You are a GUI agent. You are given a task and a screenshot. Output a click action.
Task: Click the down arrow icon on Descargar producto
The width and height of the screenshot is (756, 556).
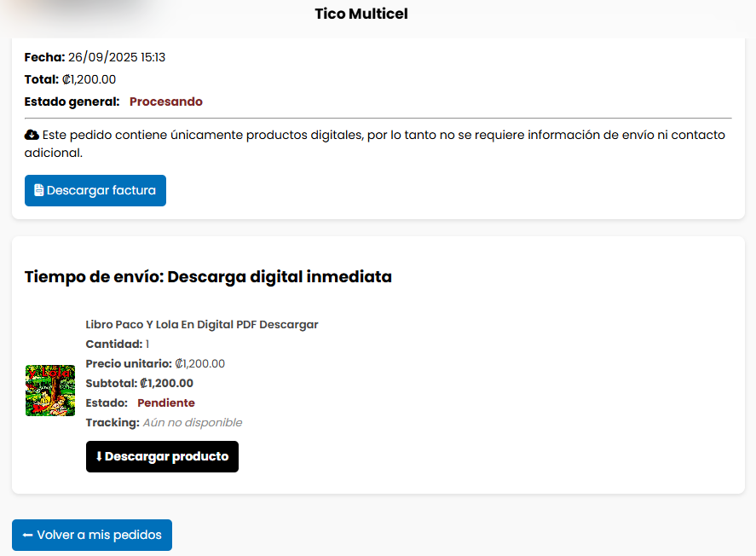click(x=98, y=457)
